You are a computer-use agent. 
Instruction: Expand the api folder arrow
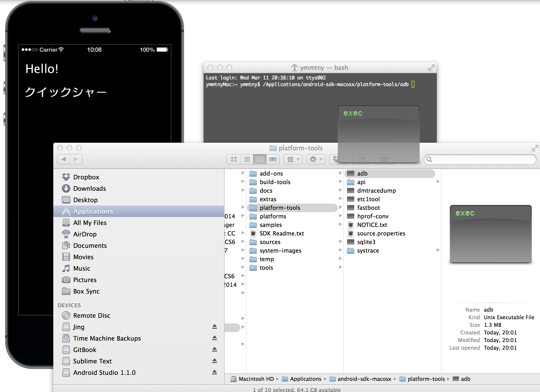(x=438, y=181)
